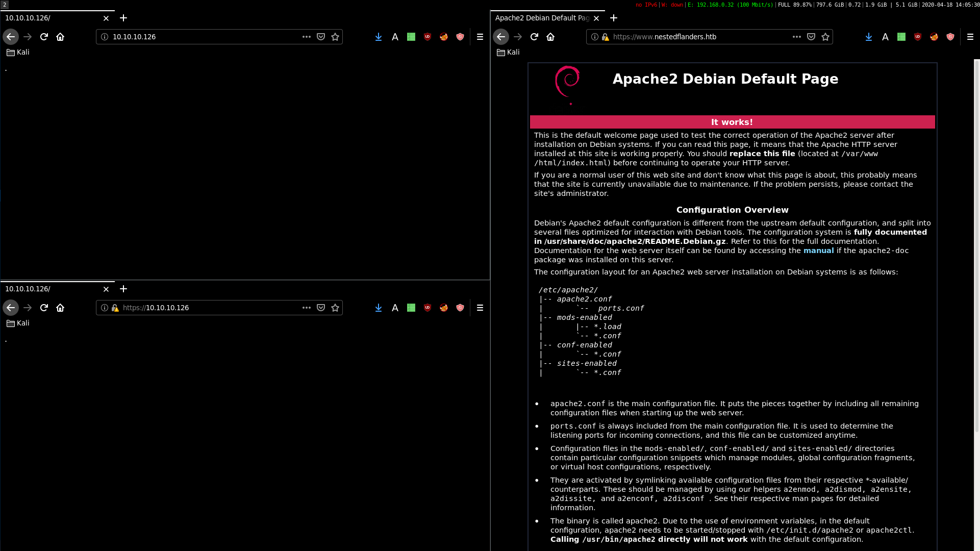
Task: Bookmark the top-left 10.10.10.126 page with the star
Action: tap(335, 37)
